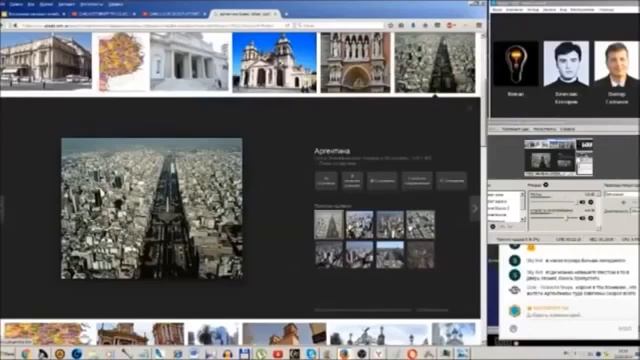Open the red YouTube icon in taskbar
This screenshot has height=360, width=640.
[x=278, y=353]
